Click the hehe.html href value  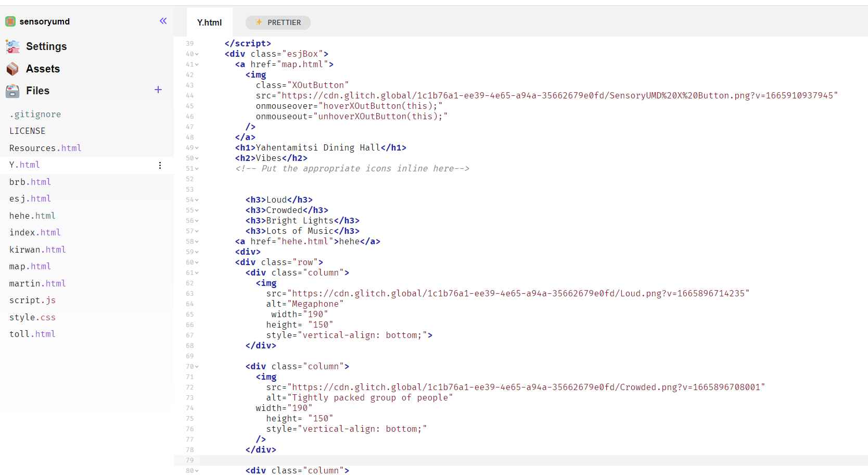pyautogui.click(x=305, y=241)
